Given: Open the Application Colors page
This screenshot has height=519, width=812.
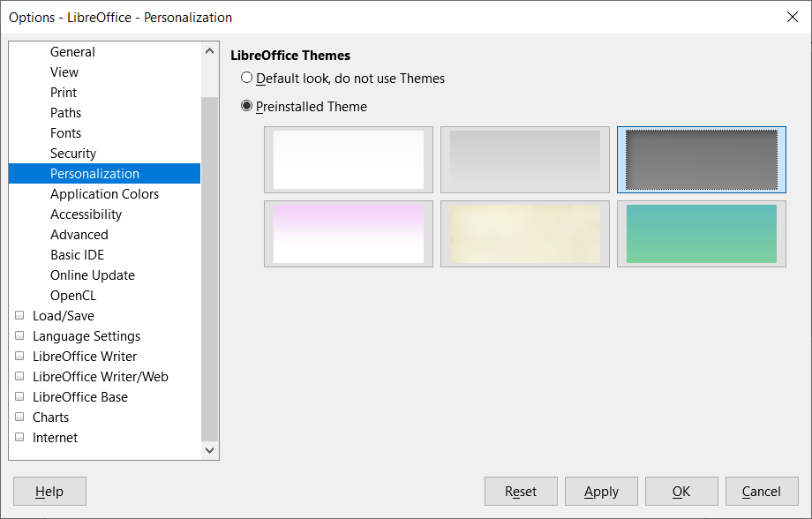Looking at the screenshot, I should 104,193.
